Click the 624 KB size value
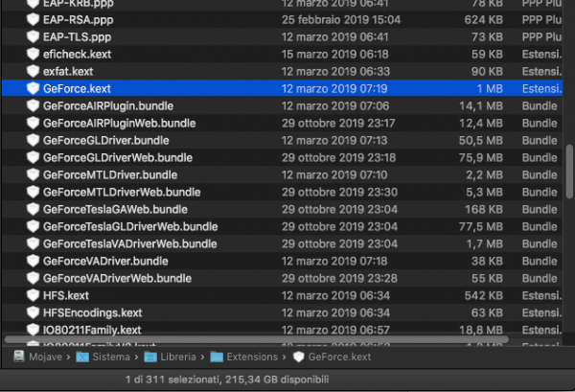 pyautogui.click(x=483, y=20)
